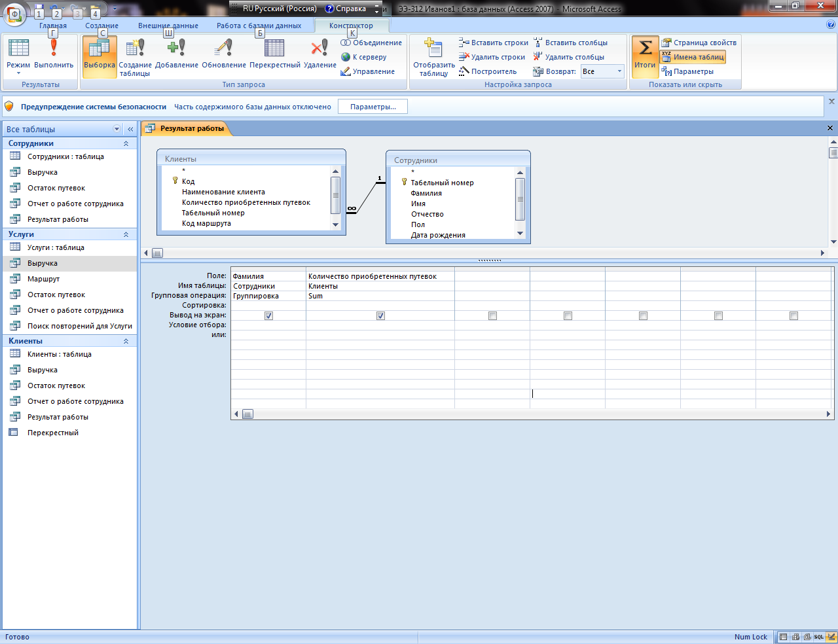Screen dimensions: 838x644
Task: Switch to the Внешние данные ribbon tab
Action: click(168, 26)
